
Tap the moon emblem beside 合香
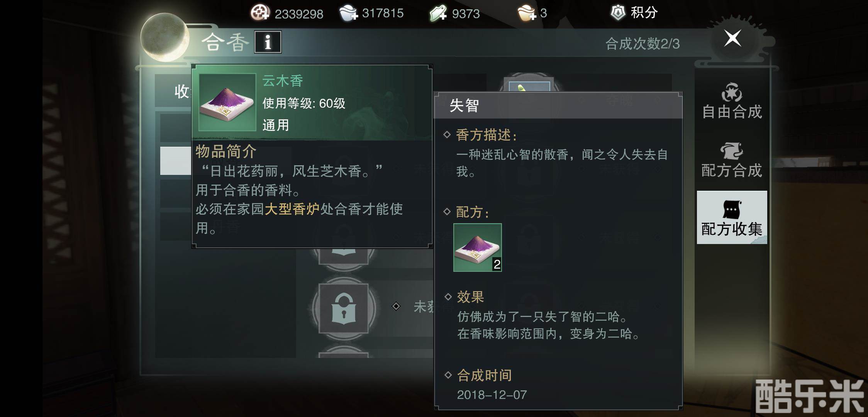(165, 37)
